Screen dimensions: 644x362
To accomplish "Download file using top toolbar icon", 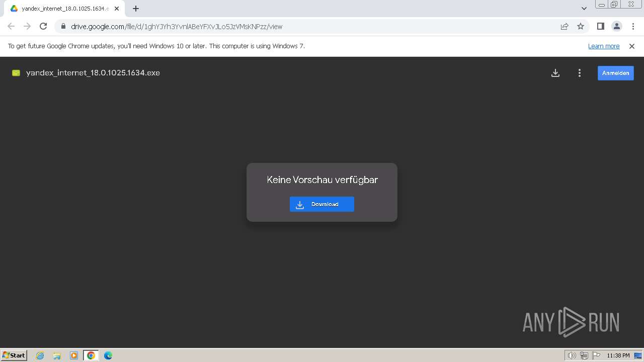I will 555,73.
